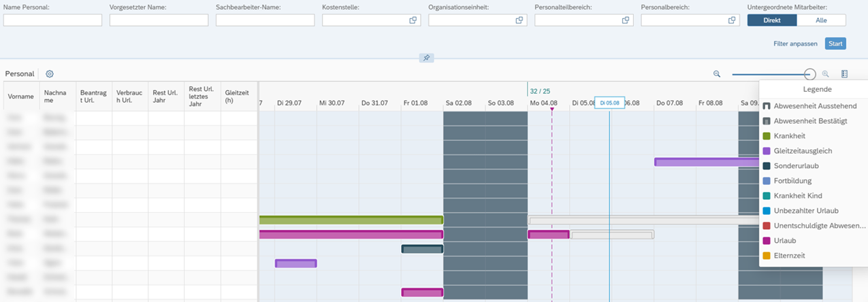Focus the Name Personal input field
868x302 pixels.
[52, 20]
